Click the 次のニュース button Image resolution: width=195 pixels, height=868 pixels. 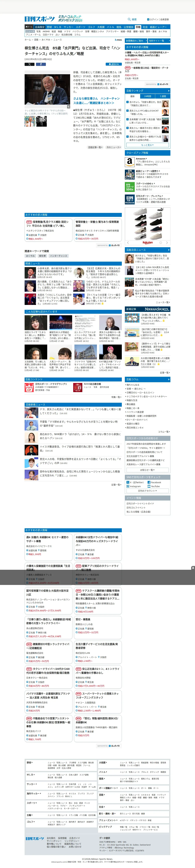pos(113,147)
